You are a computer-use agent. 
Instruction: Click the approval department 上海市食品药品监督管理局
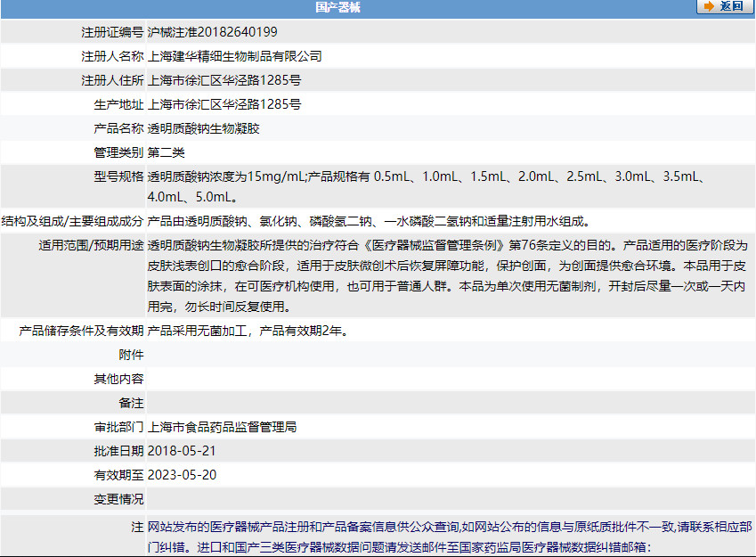point(222,427)
